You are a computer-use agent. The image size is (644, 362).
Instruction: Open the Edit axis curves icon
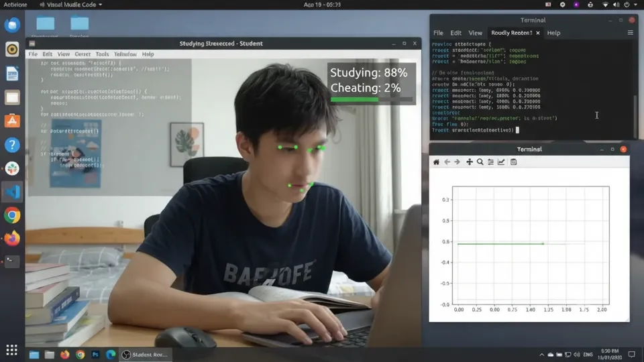point(501,162)
